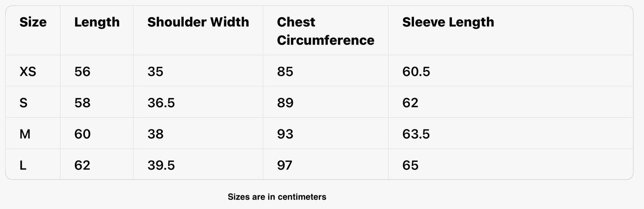
Task: Click the XS length value 56
Action: tap(82, 72)
